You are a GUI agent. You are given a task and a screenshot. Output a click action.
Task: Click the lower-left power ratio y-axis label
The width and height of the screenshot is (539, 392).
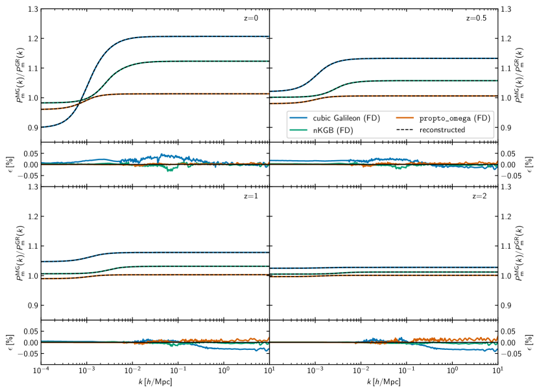point(19,253)
